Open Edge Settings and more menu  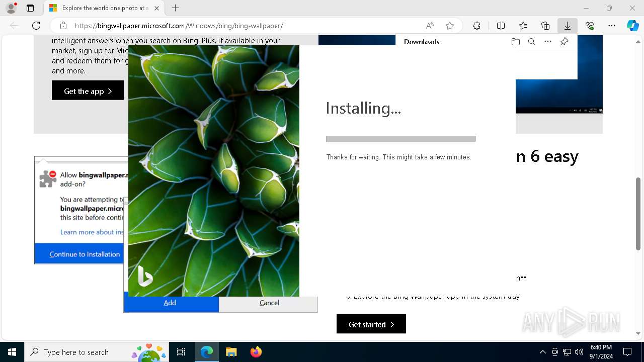(612, 26)
